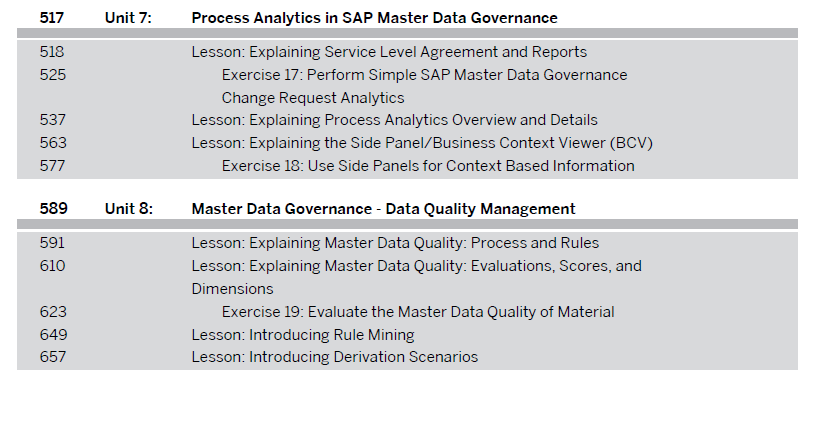Open Lesson: Introducing Derivation Scenarios
The height and width of the screenshot is (428, 819).
tap(334, 357)
